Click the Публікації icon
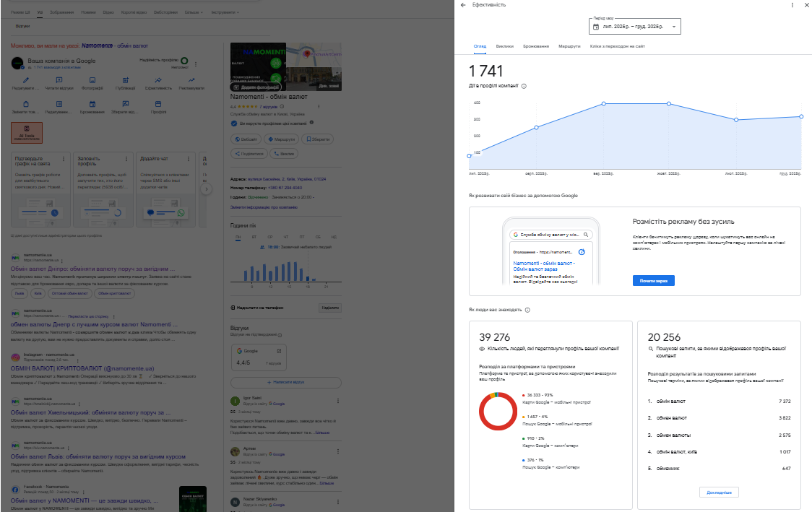This screenshot has height=512, width=812. pos(125,80)
